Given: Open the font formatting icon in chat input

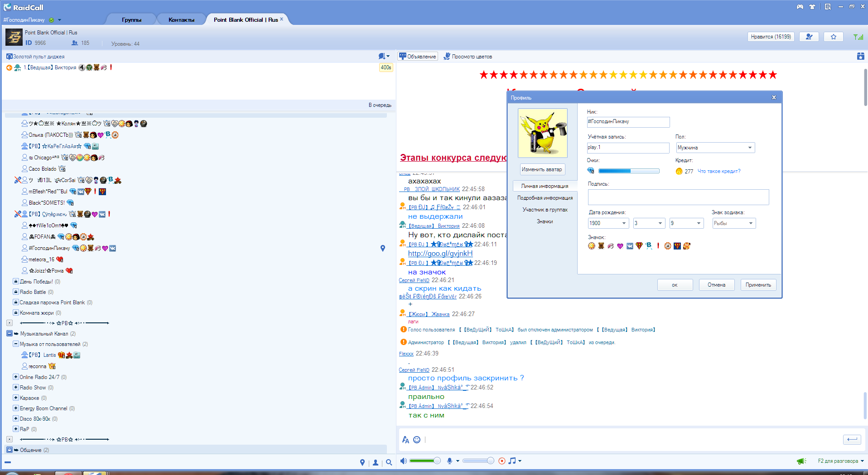Looking at the screenshot, I should point(405,440).
